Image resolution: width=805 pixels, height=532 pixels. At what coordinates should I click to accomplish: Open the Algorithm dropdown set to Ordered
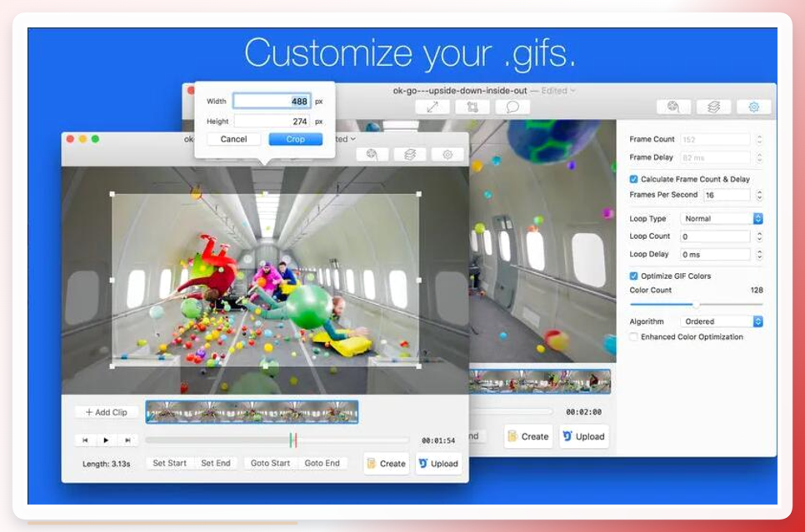point(722,321)
